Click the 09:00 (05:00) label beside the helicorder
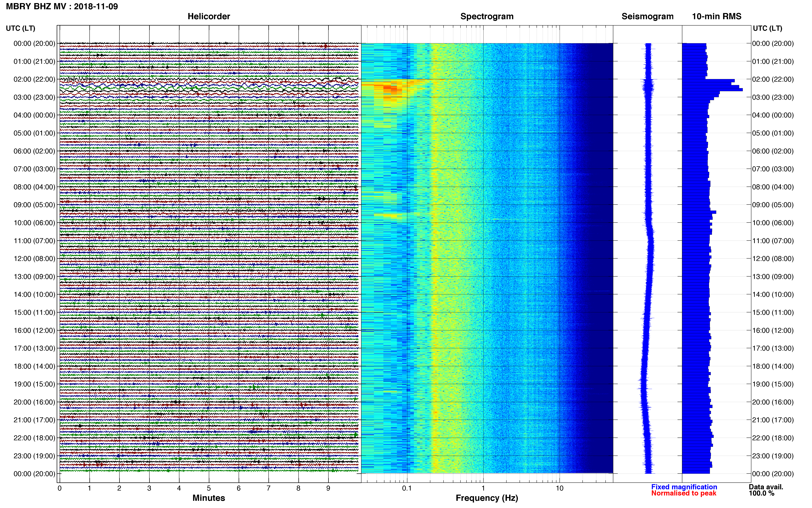Screen dimensions: 812x508 coord(34,205)
